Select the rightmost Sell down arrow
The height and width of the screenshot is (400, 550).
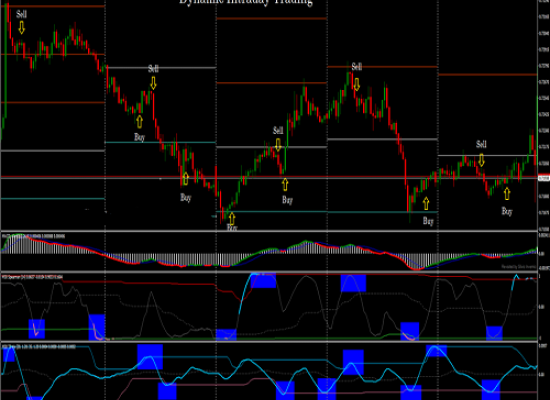pyautogui.click(x=481, y=160)
